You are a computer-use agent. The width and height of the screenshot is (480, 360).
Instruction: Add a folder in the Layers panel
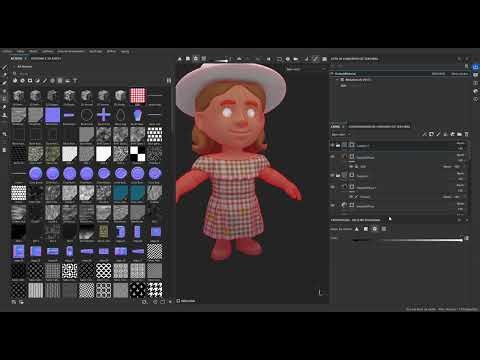[459, 134]
